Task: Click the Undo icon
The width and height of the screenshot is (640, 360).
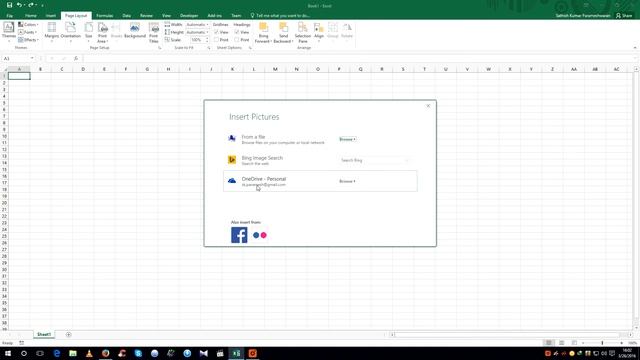Action: click(x=19, y=5)
